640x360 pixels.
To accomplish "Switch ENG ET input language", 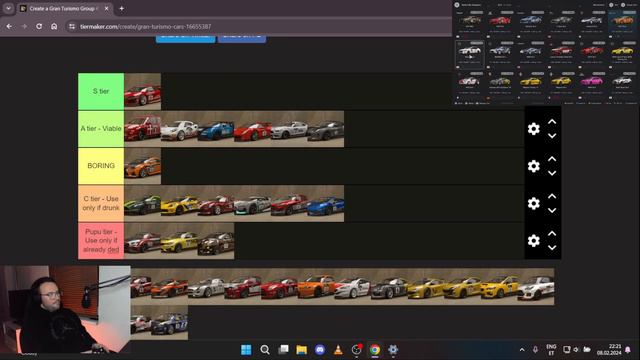I will (x=551, y=350).
